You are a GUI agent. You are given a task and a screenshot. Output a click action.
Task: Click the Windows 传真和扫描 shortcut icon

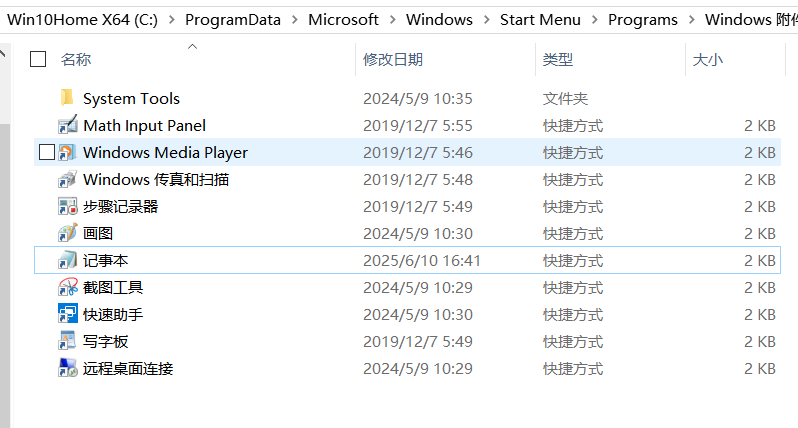(x=67, y=179)
